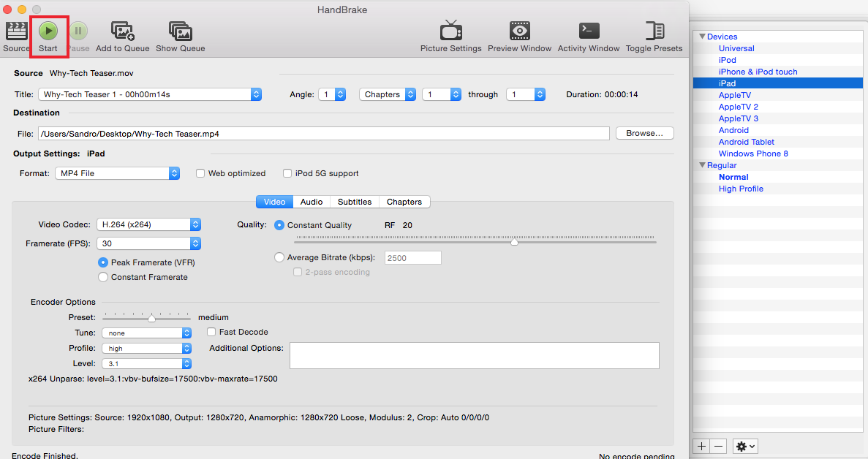Select the AppleTV preset
Screen dimensions: 868x459
click(735, 95)
